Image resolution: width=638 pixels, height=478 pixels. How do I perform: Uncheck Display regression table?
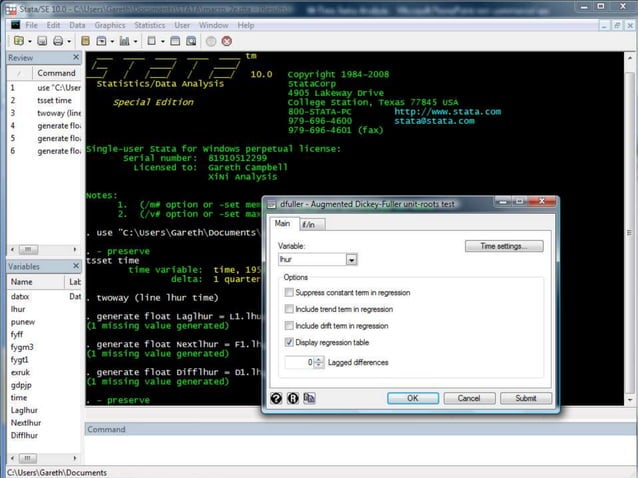pos(290,342)
